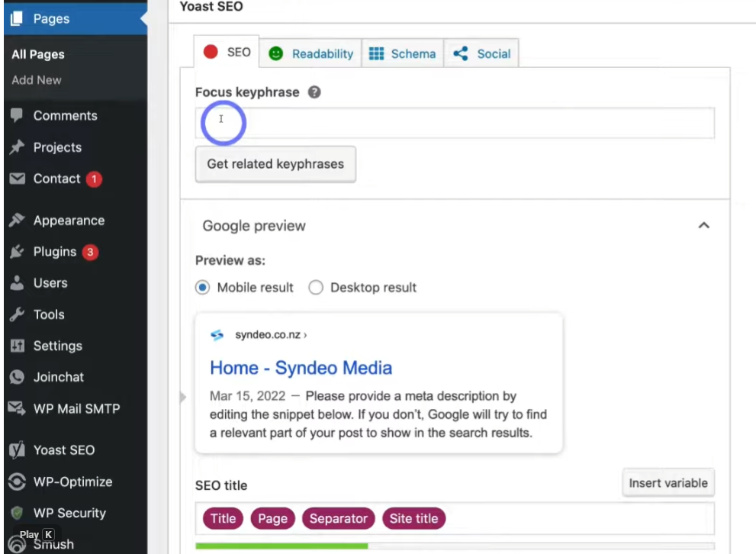Click the Plugins update badge showing 3
The width and height of the screenshot is (756, 554).
pyautogui.click(x=90, y=252)
